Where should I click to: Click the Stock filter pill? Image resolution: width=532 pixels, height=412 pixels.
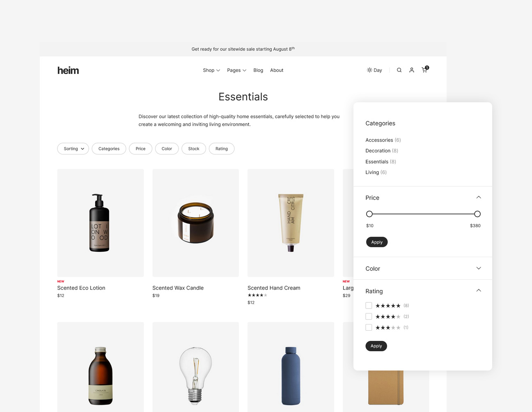tap(194, 149)
